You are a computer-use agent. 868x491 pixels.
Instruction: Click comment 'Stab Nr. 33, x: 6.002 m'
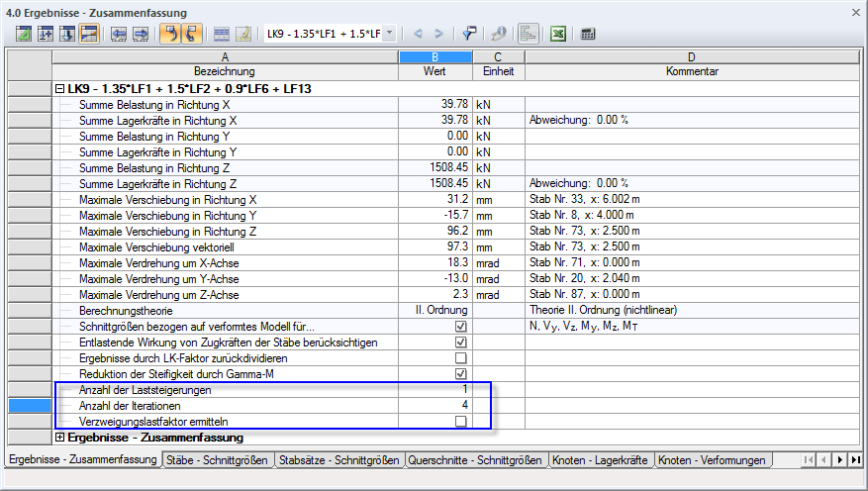coord(585,199)
